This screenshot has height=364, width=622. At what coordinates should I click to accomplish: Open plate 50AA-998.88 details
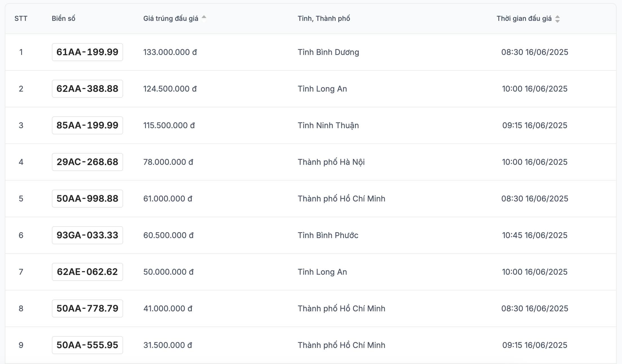point(87,199)
